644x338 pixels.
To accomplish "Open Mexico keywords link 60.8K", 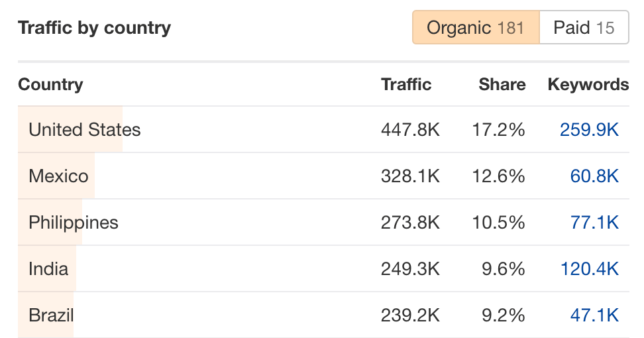I will pyautogui.click(x=594, y=176).
